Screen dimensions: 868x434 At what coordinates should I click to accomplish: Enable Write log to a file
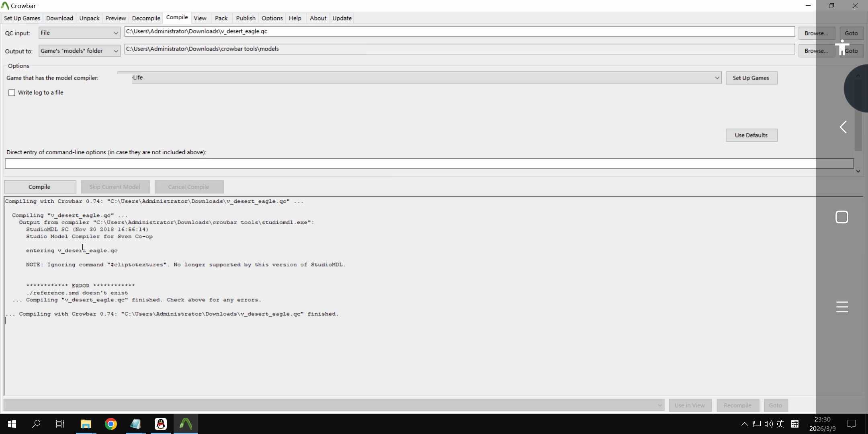pos(12,93)
